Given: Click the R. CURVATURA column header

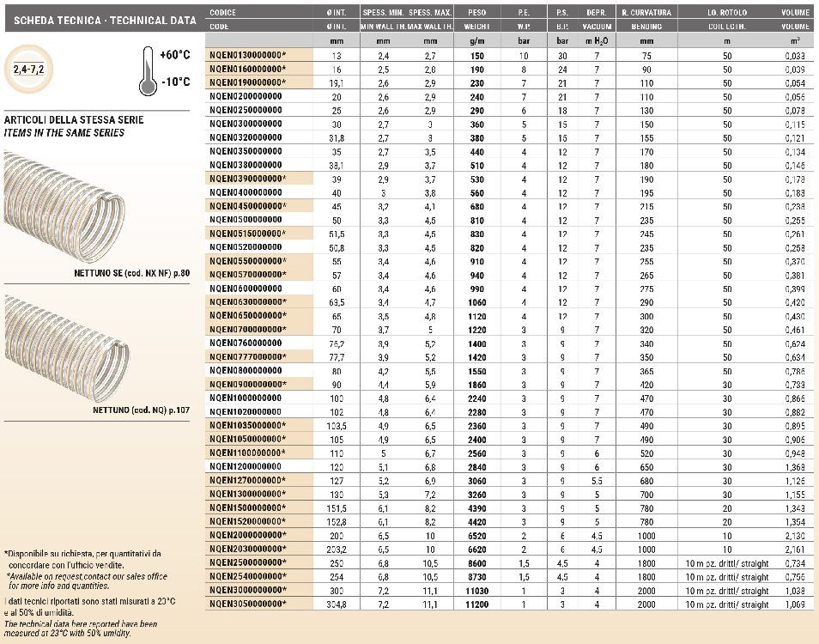Looking at the screenshot, I should [x=646, y=13].
